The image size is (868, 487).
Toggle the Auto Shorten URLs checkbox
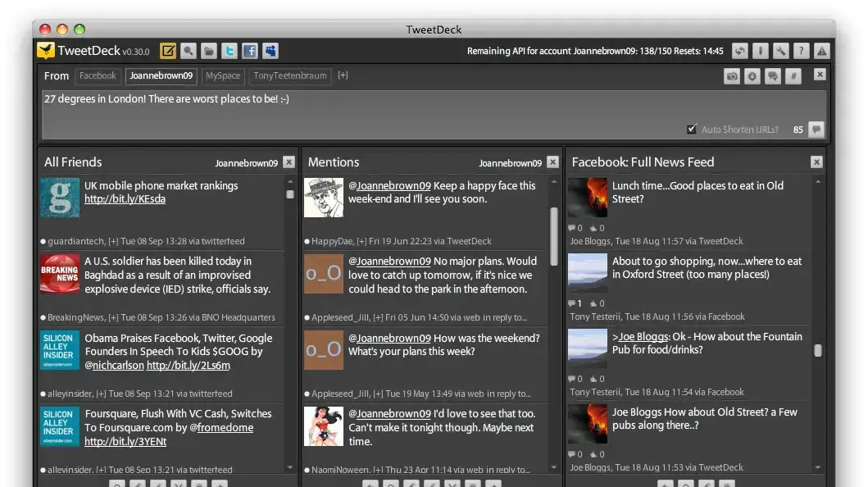(692, 129)
